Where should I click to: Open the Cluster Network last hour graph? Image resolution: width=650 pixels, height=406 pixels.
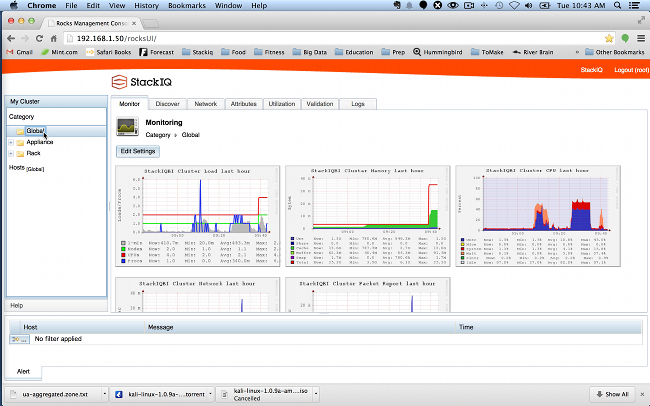[198, 295]
